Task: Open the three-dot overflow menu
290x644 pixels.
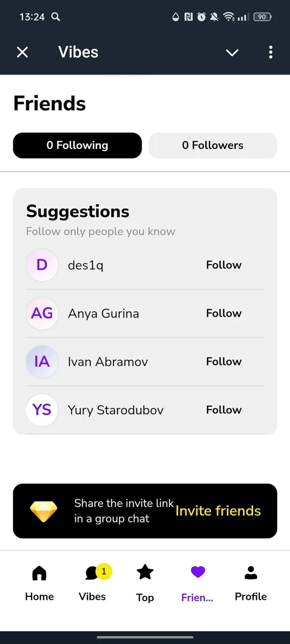Action: [270, 52]
